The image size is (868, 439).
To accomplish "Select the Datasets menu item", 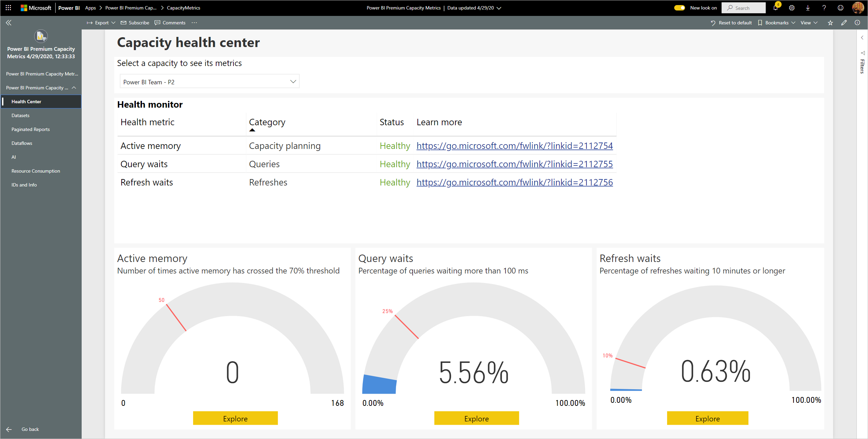I will (21, 115).
